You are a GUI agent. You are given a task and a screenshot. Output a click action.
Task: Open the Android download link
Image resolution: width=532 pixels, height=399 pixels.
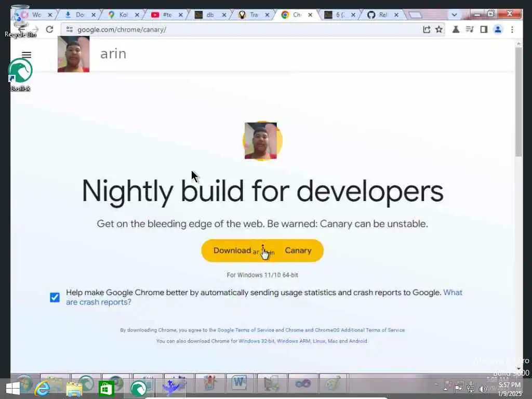tap(357, 341)
